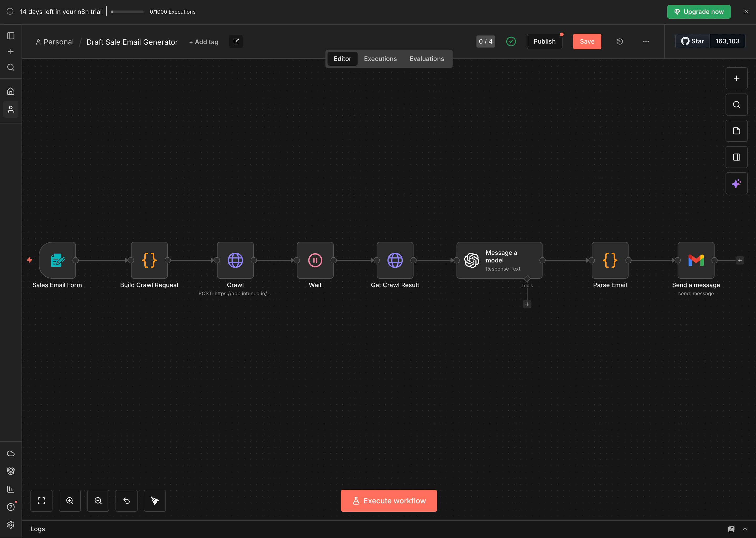Switch to the Editor tab
This screenshot has height=538, width=756.
[342, 59]
